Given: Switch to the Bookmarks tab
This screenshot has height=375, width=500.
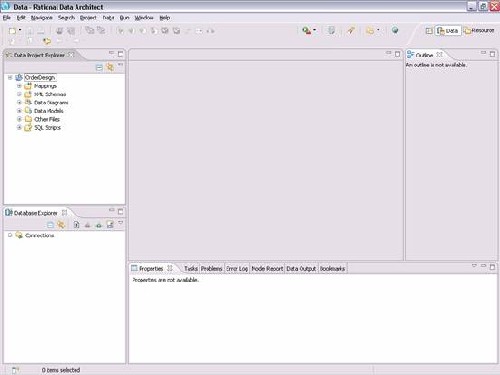Looking at the screenshot, I should (332, 269).
